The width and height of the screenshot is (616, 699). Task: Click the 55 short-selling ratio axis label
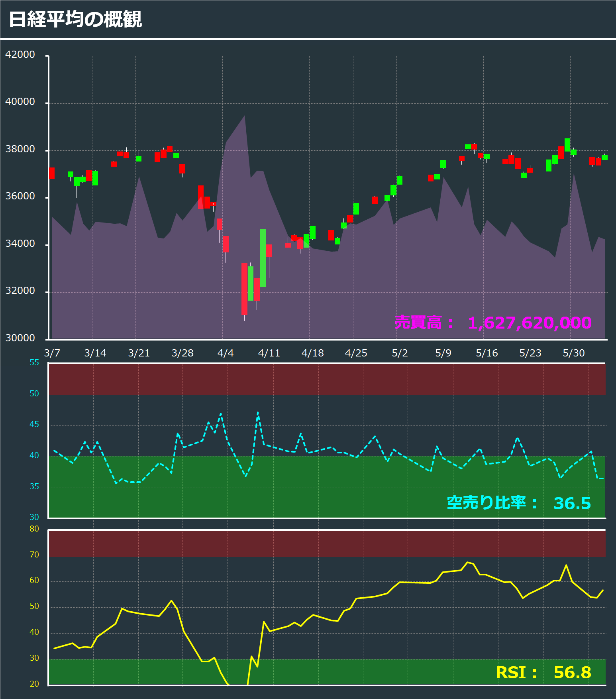34,362
